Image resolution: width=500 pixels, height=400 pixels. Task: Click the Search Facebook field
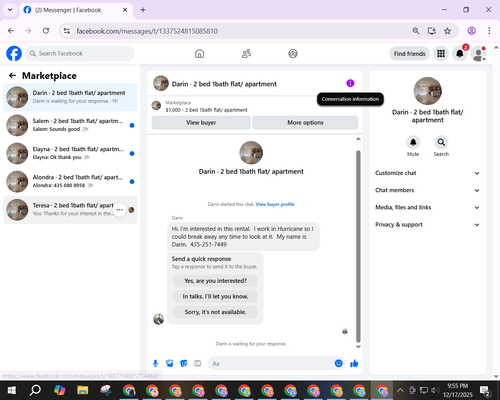[x=80, y=53]
